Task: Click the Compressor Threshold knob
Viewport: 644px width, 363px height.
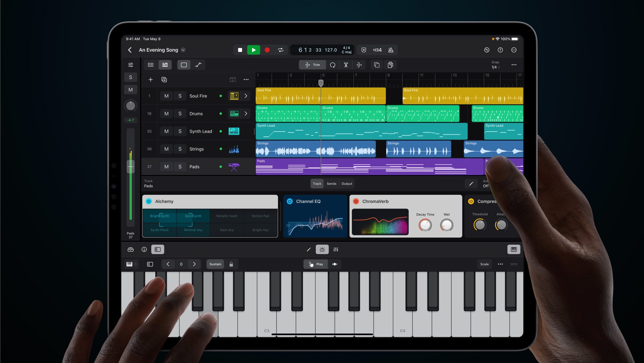Action: [480, 225]
